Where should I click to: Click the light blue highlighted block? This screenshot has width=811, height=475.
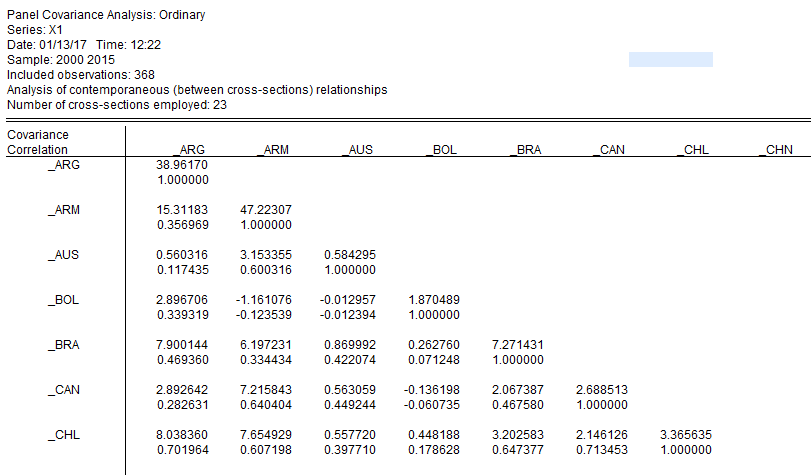[x=670, y=60]
